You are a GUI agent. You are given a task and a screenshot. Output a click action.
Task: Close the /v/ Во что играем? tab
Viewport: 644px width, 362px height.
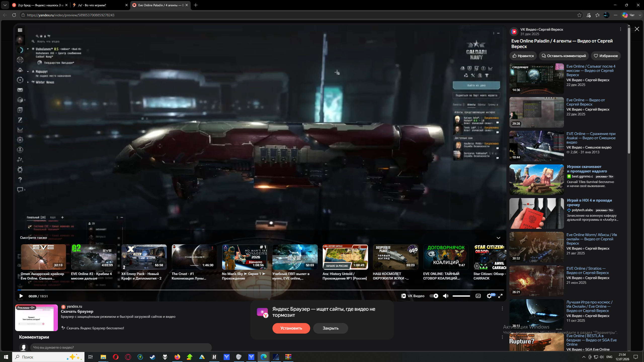[126, 5]
